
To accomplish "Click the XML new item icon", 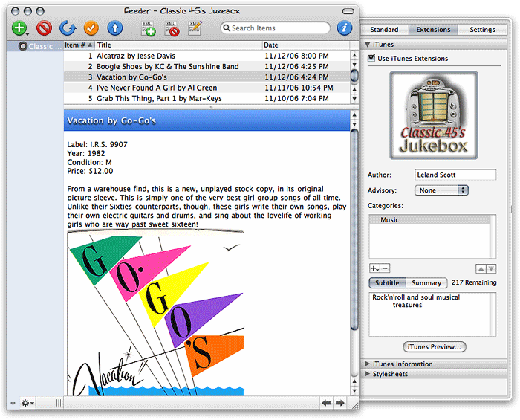I will click(149, 28).
